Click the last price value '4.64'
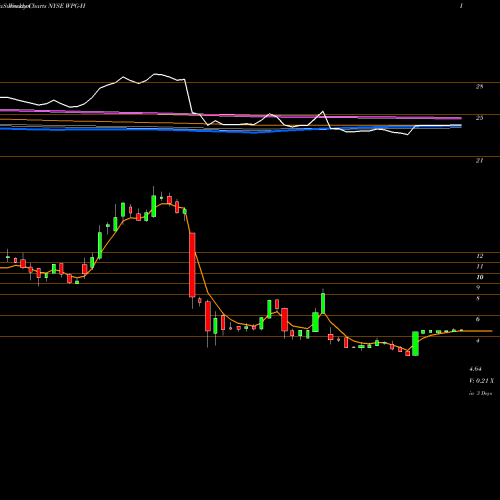The height and width of the screenshot is (500, 500). tap(475, 369)
